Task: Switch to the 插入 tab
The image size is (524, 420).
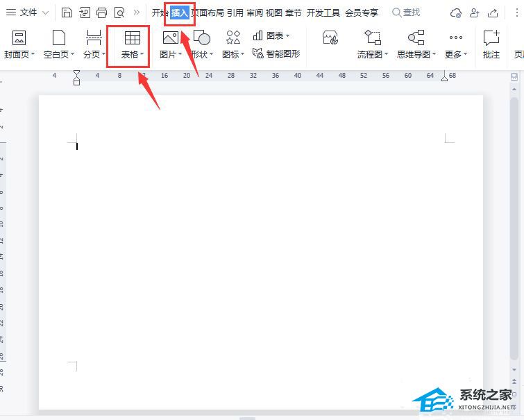Action: click(180, 12)
